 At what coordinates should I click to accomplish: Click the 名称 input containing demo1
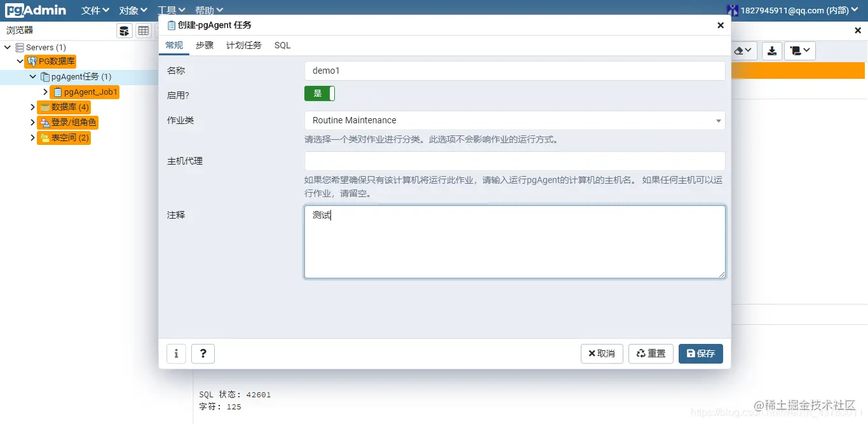point(515,71)
